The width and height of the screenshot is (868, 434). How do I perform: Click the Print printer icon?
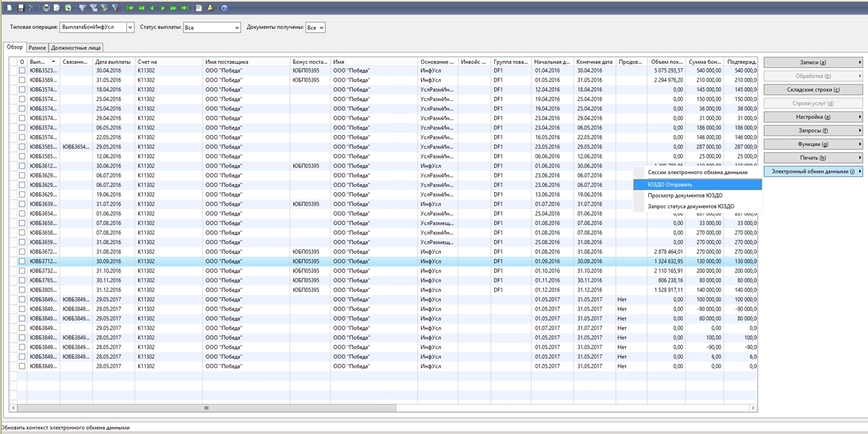(x=46, y=8)
